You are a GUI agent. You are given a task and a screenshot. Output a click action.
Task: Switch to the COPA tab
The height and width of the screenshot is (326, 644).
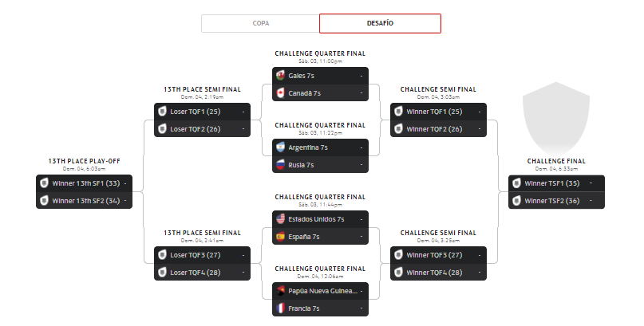(x=260, y=23)
